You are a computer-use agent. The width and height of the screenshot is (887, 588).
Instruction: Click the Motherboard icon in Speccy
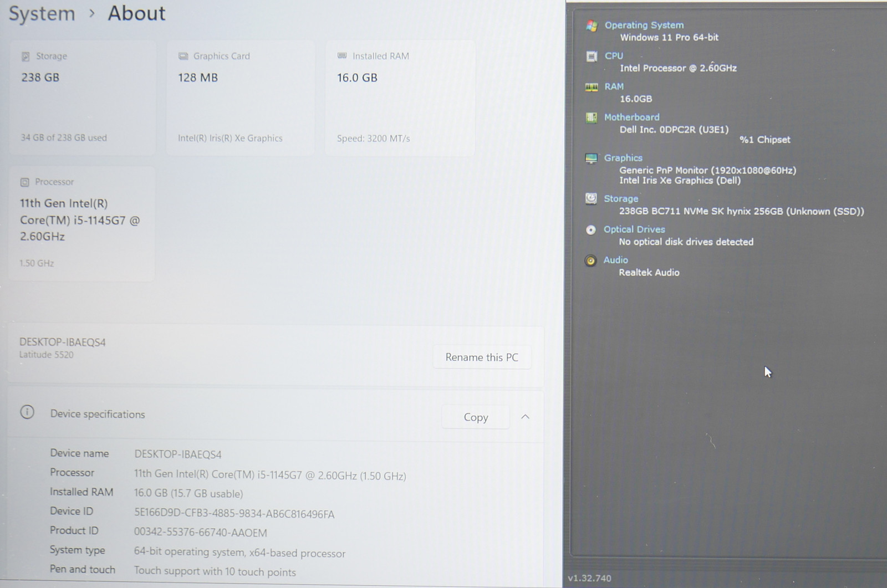[592, 117]
